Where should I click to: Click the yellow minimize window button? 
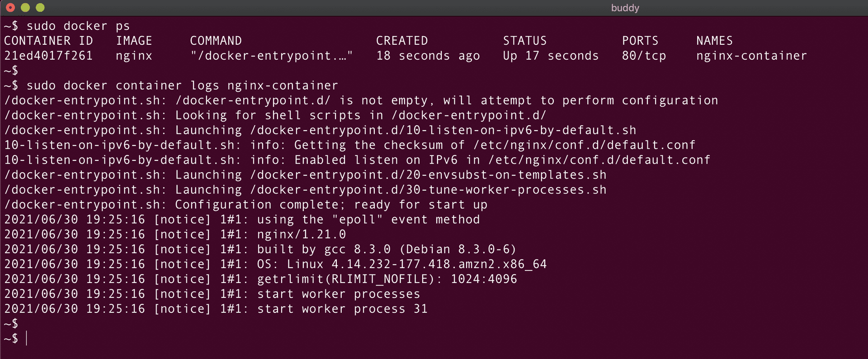pos(25,8)
